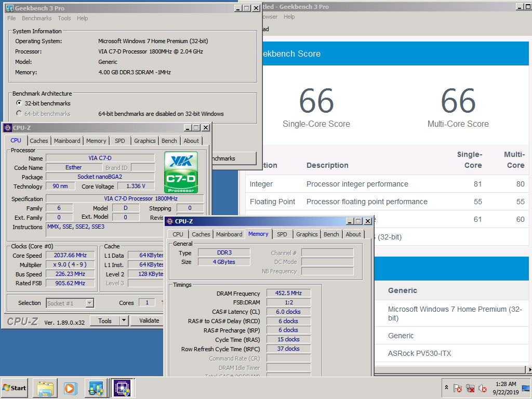The image size is (532, 399).
Task: Click the Rated FSB value 905.62 MHz
Action: 70,283
